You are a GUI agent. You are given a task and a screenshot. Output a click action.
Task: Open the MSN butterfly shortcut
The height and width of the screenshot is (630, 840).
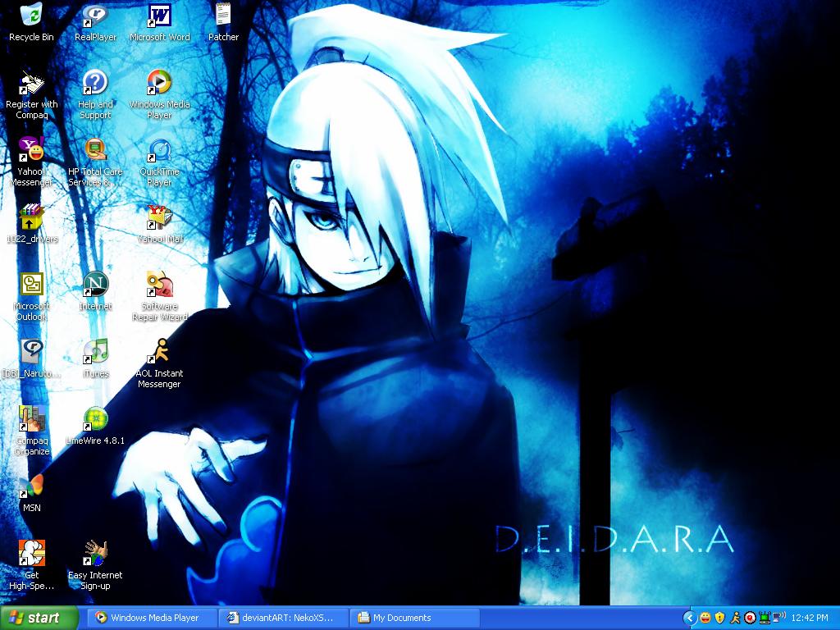(x=32, y=493)
